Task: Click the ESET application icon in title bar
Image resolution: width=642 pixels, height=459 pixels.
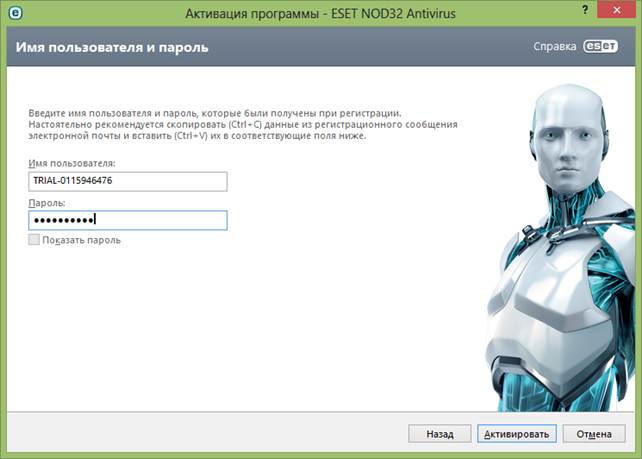Action: click(x=15, y=13)
